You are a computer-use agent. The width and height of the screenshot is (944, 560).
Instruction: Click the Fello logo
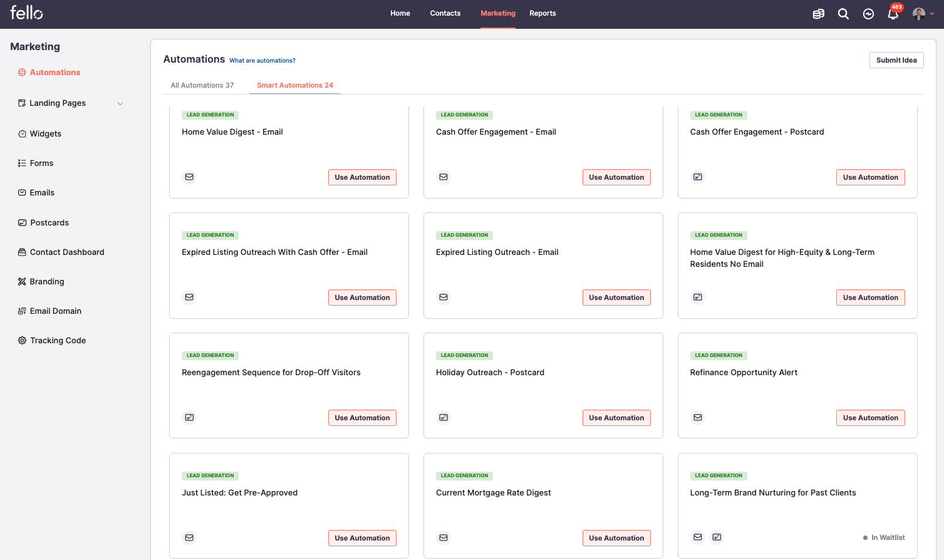[x=26, y=13]
